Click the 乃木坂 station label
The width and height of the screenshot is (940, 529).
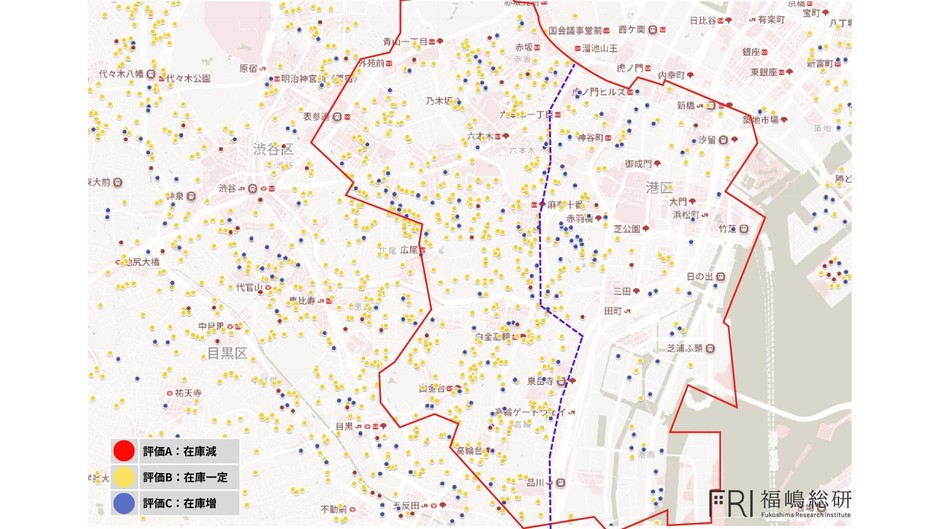tap(439, 101)
